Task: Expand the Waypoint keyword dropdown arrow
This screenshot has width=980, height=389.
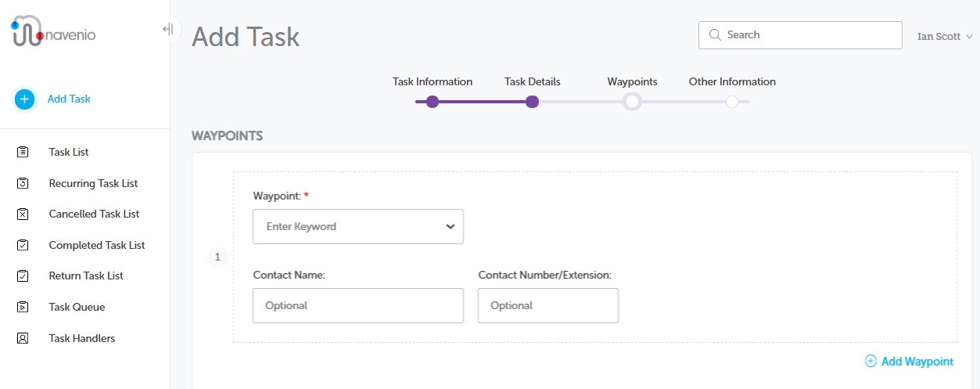Action: [451, 227]
